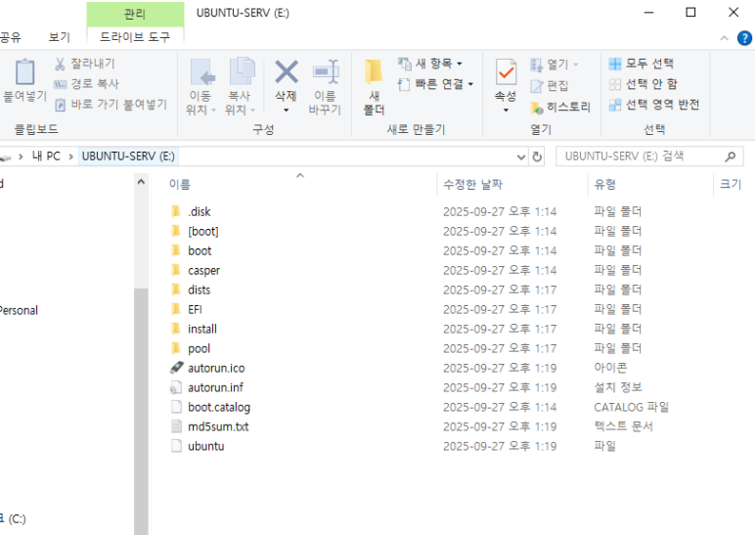Open Move to (이동 위치) menu

click(x=200, y=87)
